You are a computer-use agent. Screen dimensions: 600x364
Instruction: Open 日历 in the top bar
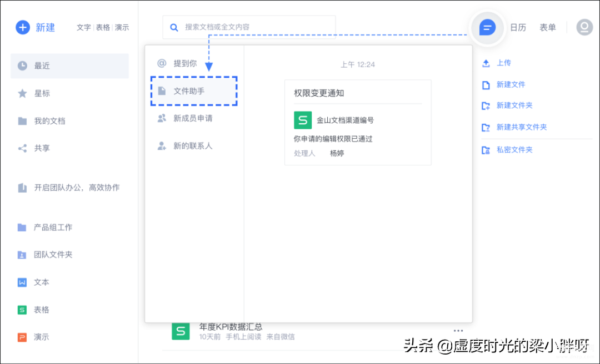tap(518, 28)
